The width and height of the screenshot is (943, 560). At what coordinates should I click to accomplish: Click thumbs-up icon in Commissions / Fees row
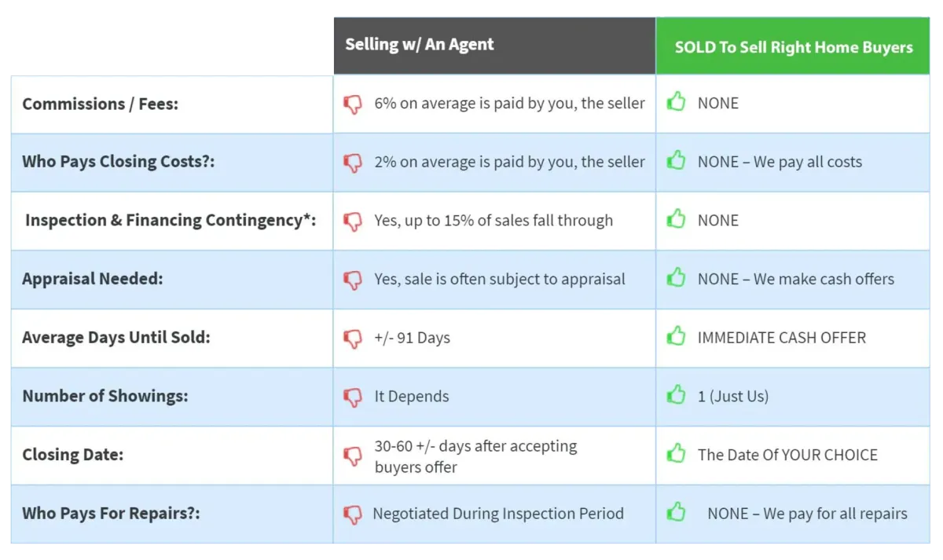point(676,102)
